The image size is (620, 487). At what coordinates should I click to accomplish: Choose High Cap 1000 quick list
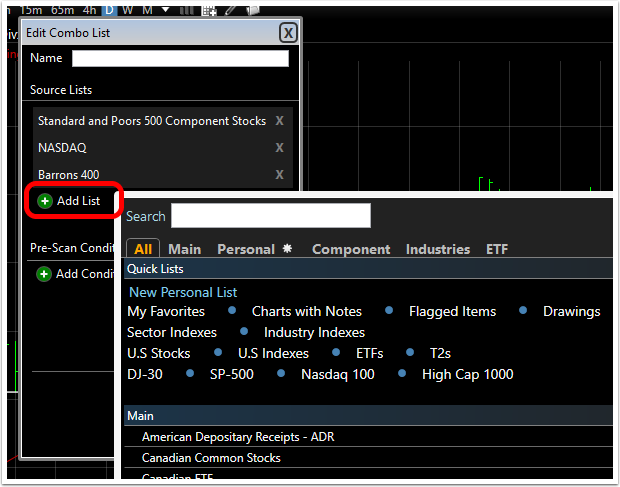468,374
